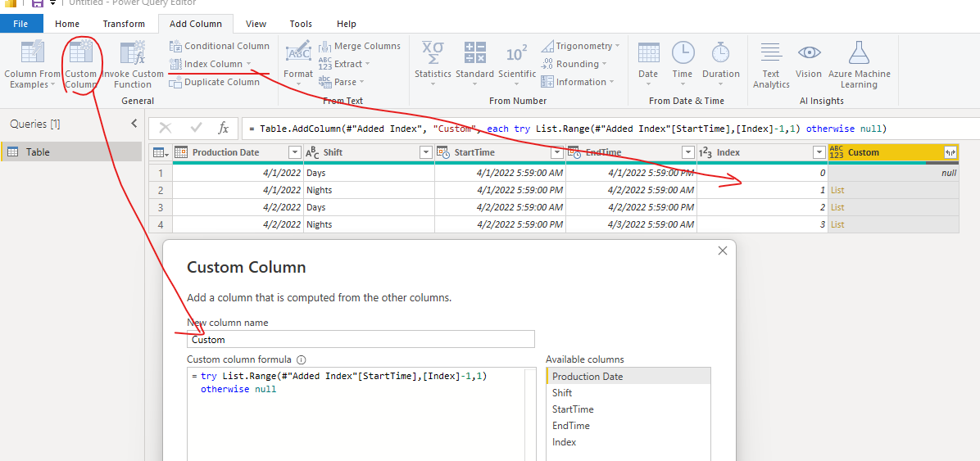
Task: Click the formula bar text
Action: coord(567,129)
